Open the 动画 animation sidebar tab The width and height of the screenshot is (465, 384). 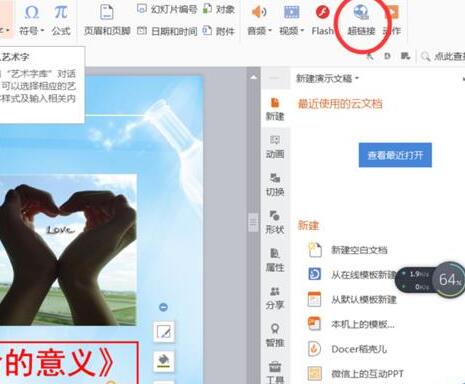coord(275,147)
